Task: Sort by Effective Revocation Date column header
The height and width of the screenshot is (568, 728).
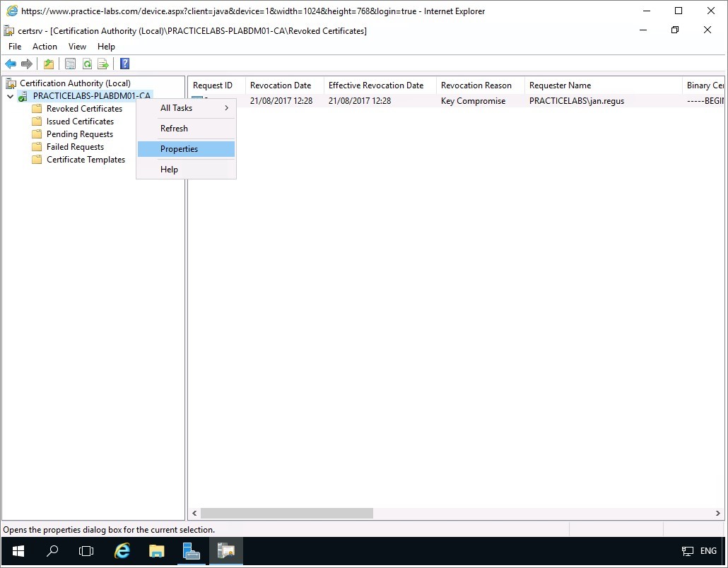Action: (x=380, y=85)
